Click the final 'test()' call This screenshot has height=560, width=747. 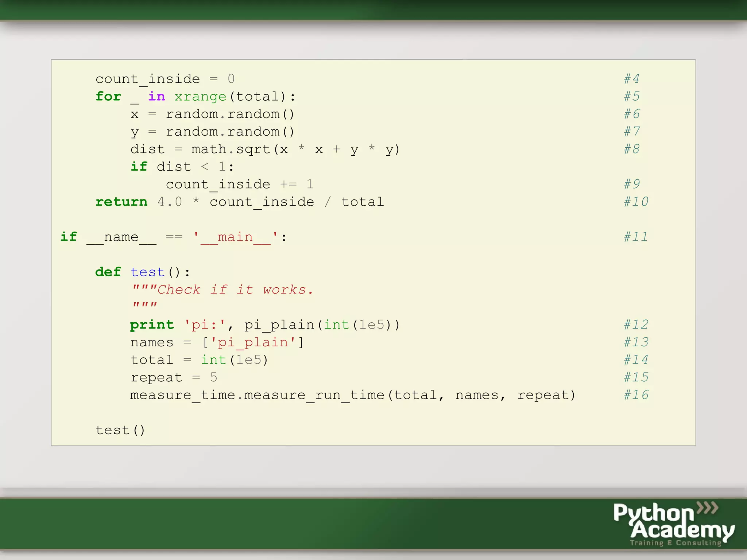(120, 430)
